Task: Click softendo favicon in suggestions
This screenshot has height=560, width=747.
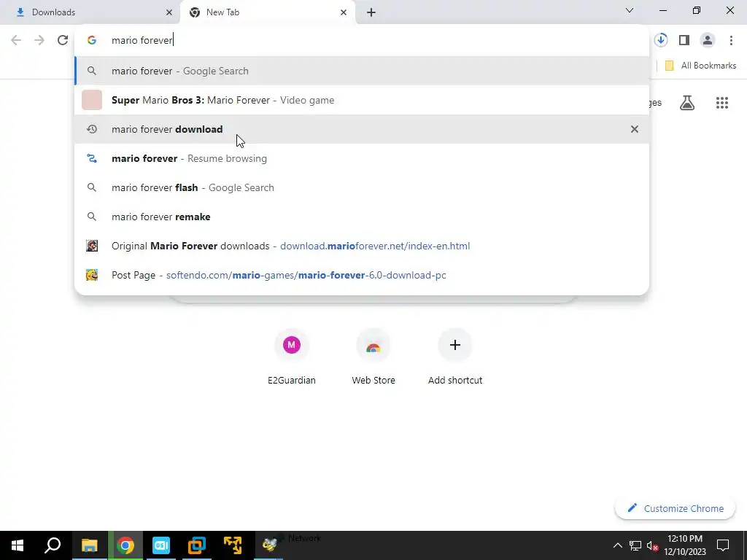Action: [x=92, y=275]
